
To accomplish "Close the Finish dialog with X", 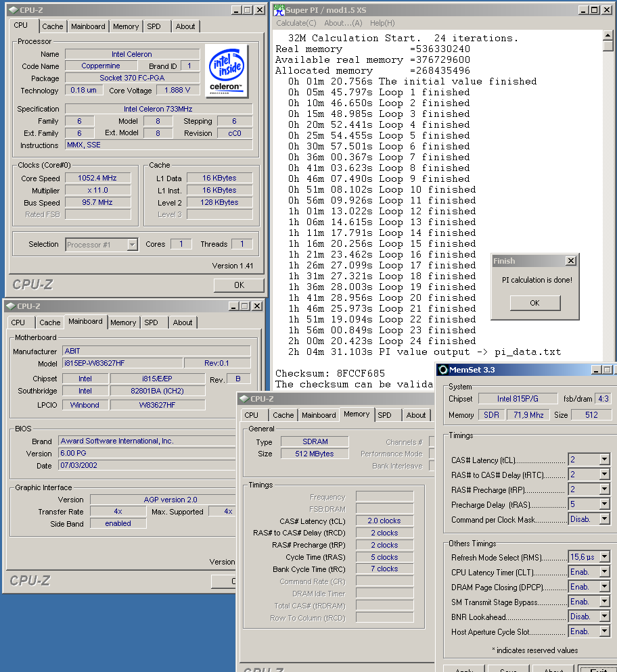I will point(571,260).
